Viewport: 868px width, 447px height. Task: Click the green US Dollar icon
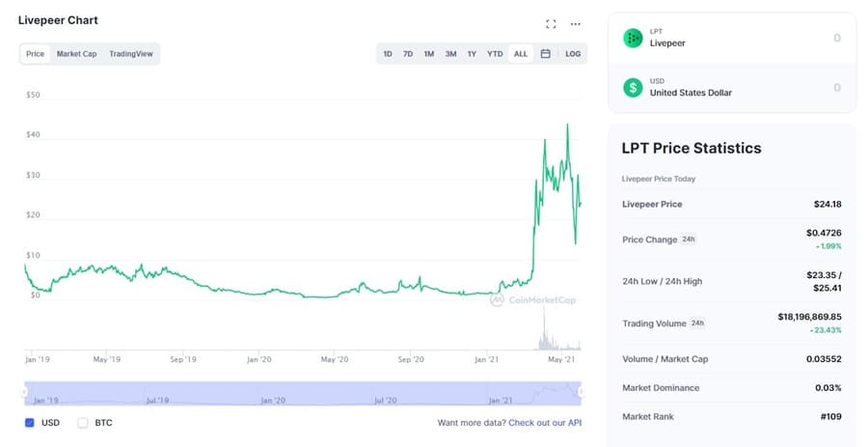[633, 88]
